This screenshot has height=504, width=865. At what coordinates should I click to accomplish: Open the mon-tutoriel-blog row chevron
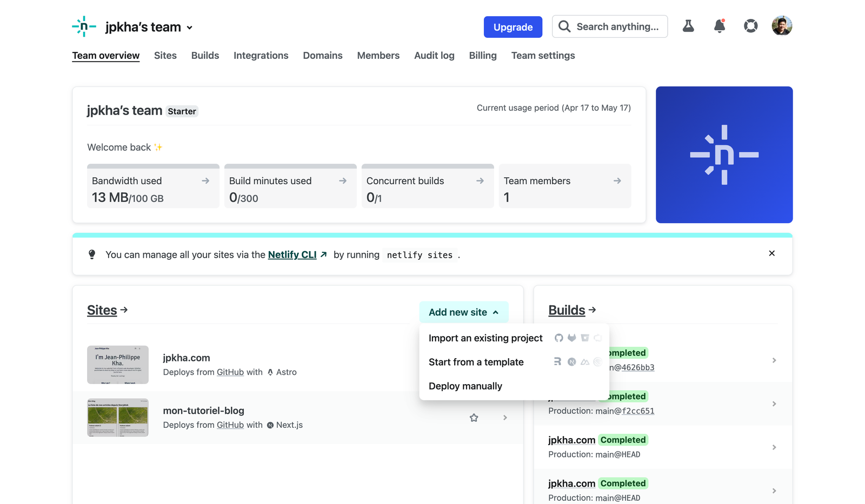(x=505, y=418)
